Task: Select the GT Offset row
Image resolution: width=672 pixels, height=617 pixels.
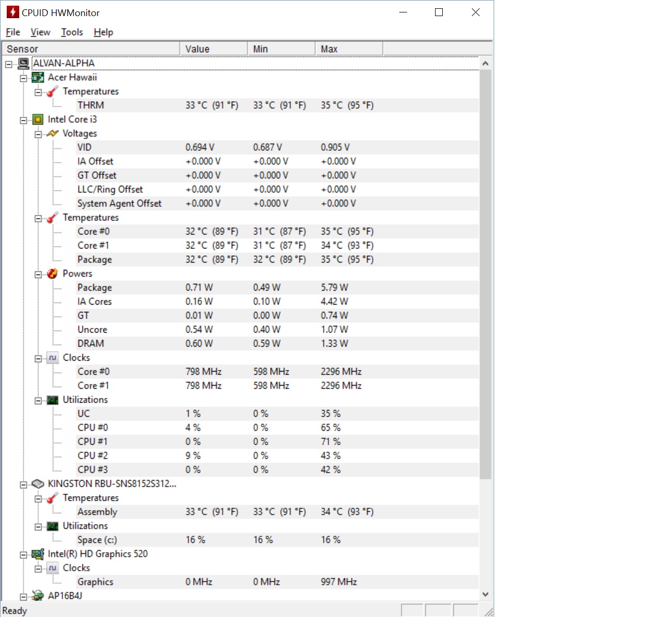Action: pos(277,175)
